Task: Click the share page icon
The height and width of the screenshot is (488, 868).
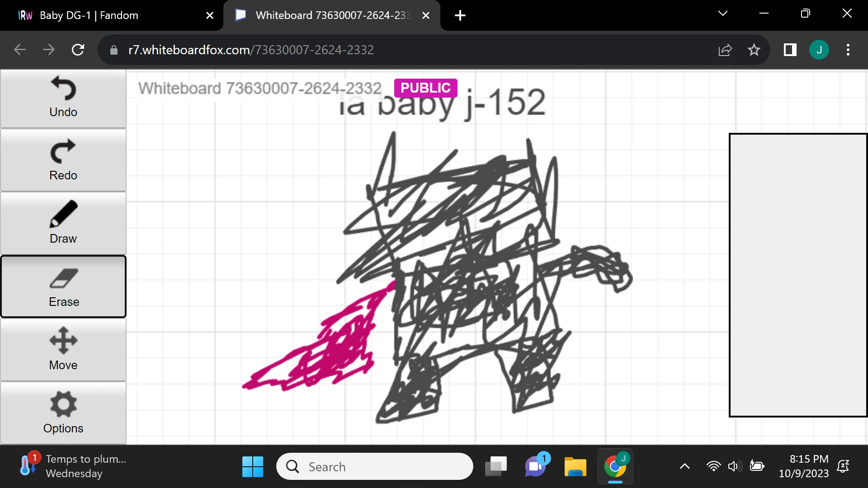Action: pos(725,50)
